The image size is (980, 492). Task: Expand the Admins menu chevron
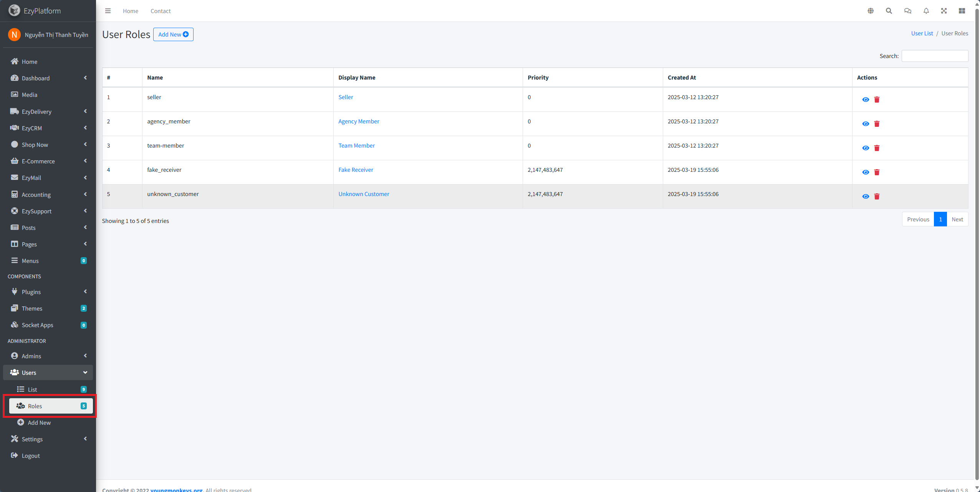(x=85, y=356)
